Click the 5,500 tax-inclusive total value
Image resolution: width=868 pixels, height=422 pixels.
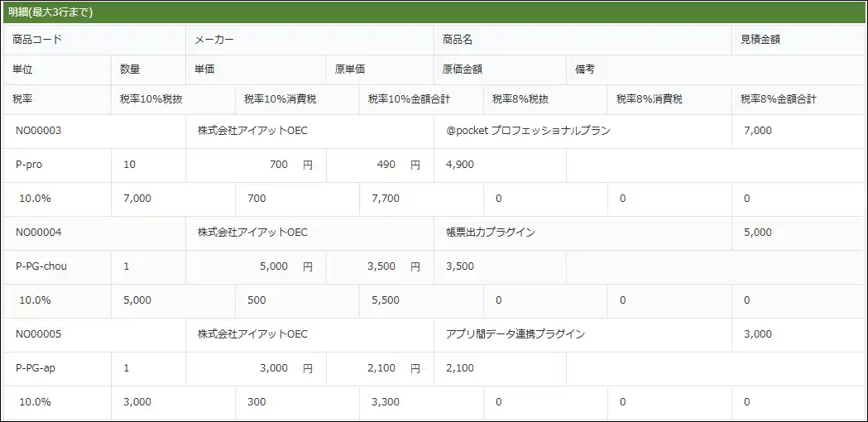point(386,300)
